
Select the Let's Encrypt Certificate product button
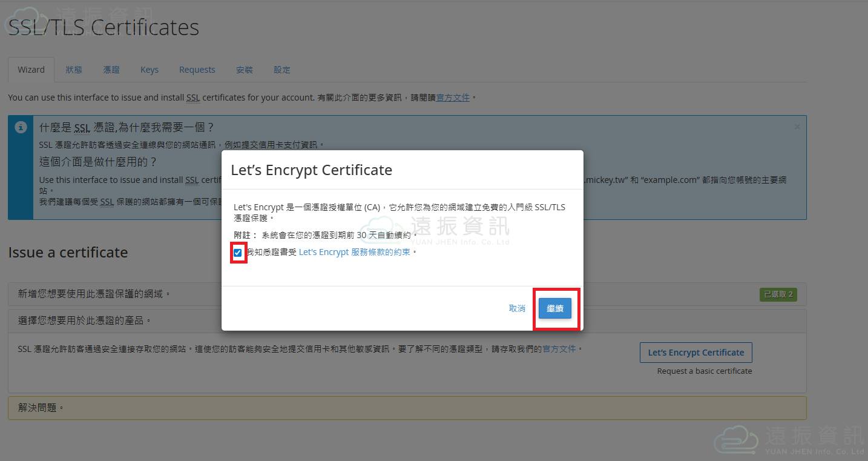click(x=695, y=353)
